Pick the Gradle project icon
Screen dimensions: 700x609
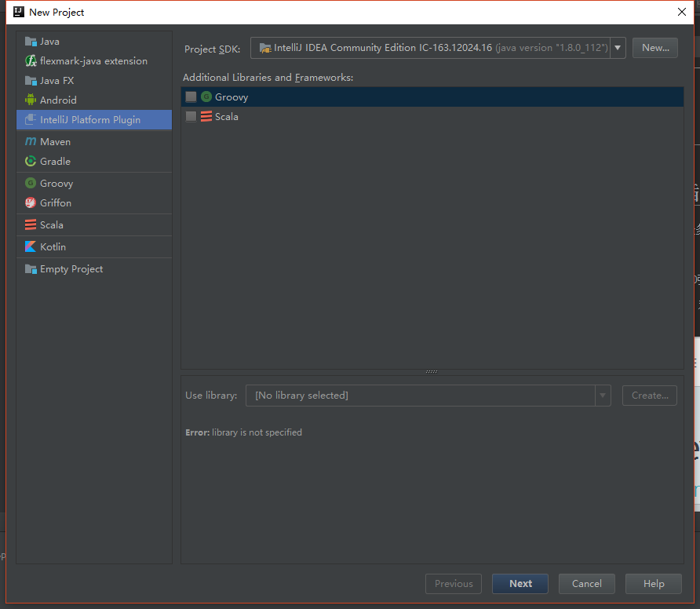31,161
